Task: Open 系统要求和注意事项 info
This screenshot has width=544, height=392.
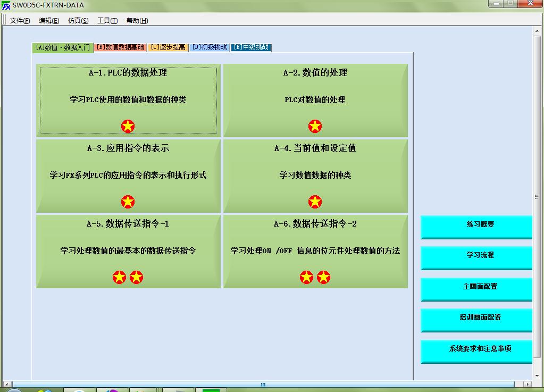Action: coord(476,349)
